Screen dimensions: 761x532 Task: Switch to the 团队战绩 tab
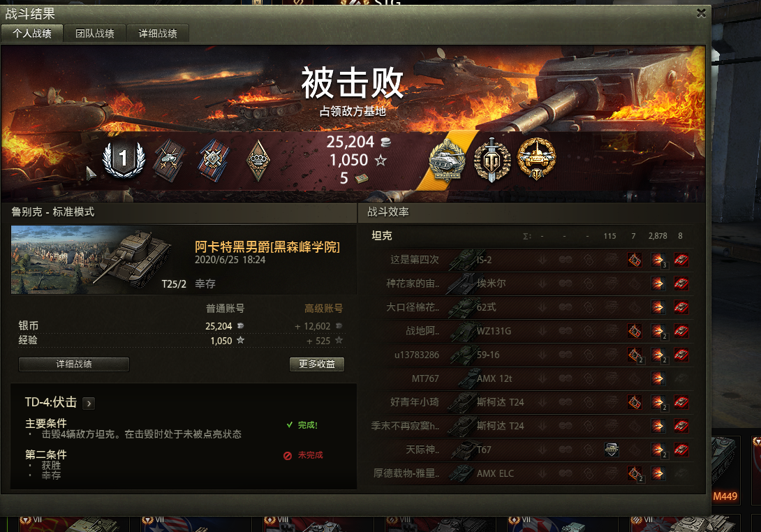click(x=95, y=34)
